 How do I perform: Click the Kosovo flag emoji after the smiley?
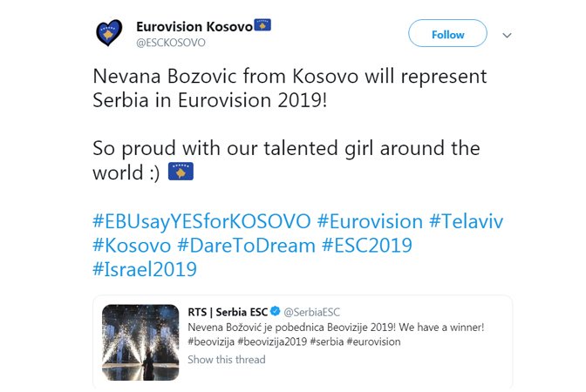181,172
